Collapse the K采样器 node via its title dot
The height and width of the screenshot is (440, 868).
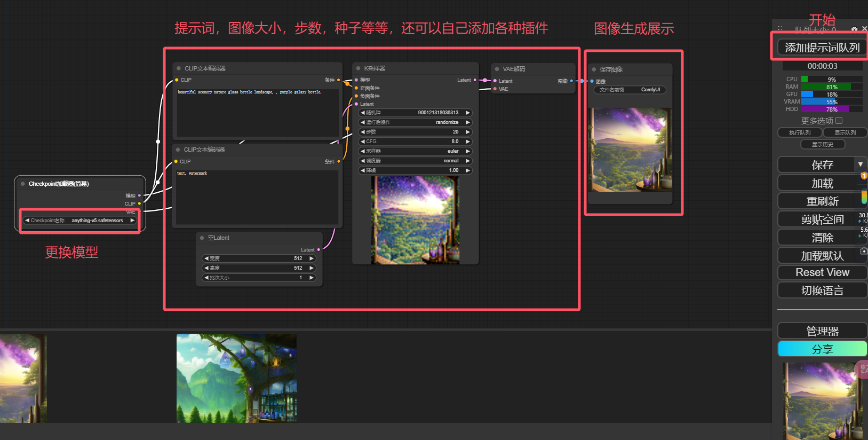(x=359, y=68)
